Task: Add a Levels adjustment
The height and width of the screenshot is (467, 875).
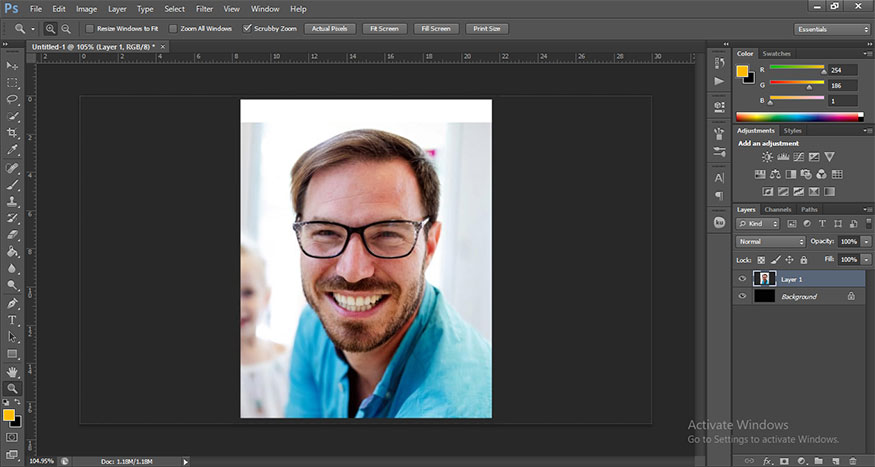Action: (x=783, y=157)
